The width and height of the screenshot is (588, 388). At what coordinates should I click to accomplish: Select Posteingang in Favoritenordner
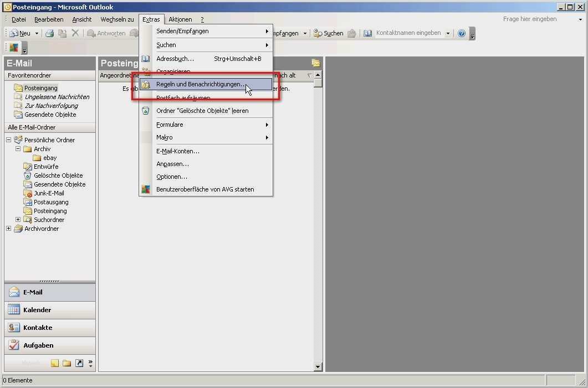(x=36, y=88)
